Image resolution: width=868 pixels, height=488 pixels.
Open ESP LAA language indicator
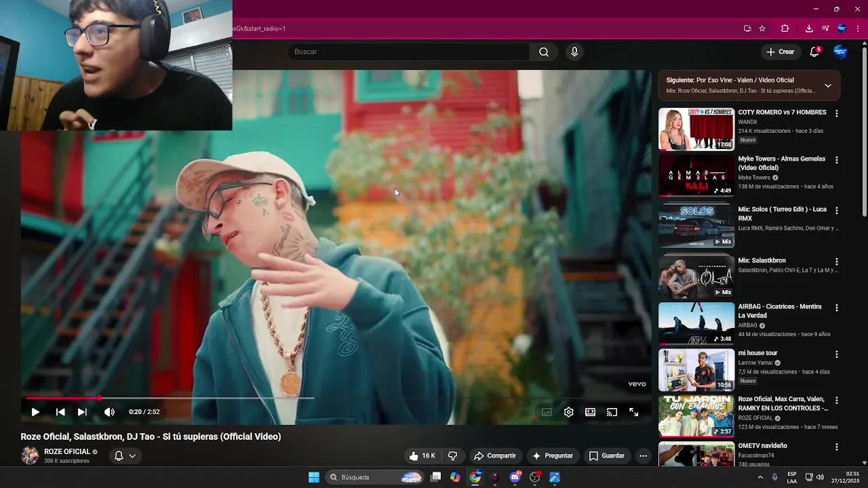pos(792,477)
